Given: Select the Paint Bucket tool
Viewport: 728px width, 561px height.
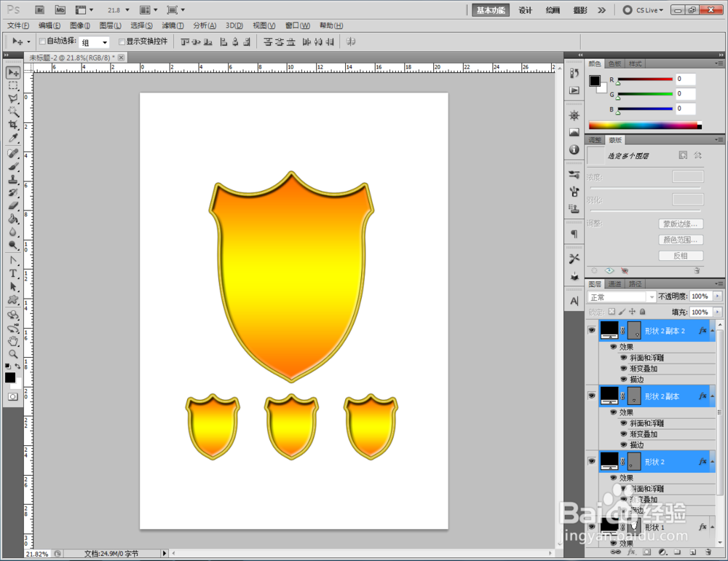Looking at the screenshot, I should [x=13, y=219].
